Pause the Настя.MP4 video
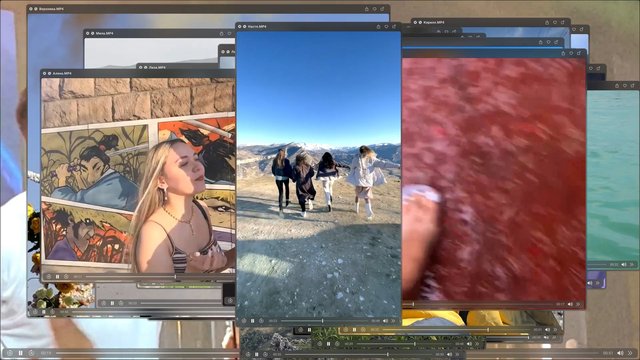This screenshot has height=360, width=640. pyautogui.click(x=253, y=321)
